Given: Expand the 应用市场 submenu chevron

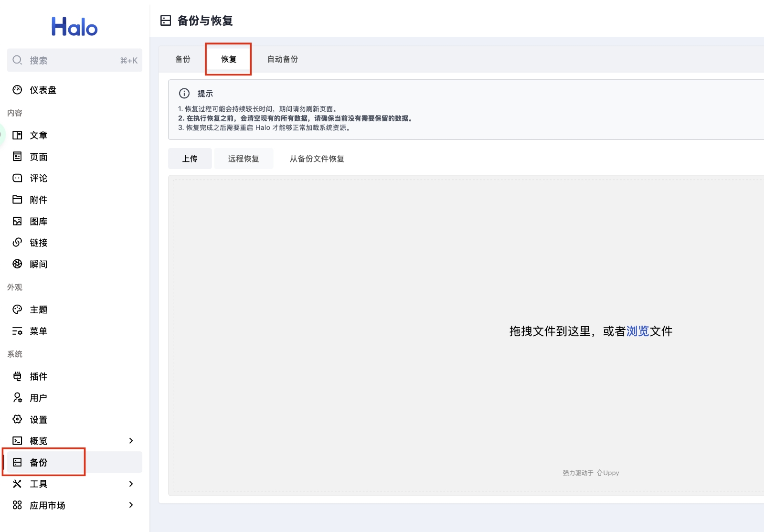Looking at the screenshot, I should pos(131,505).
